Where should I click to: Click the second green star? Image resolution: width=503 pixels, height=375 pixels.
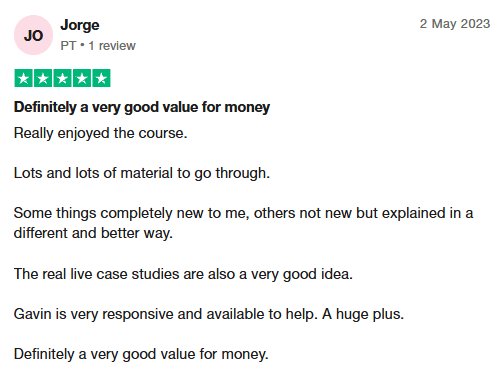[43, 78]
